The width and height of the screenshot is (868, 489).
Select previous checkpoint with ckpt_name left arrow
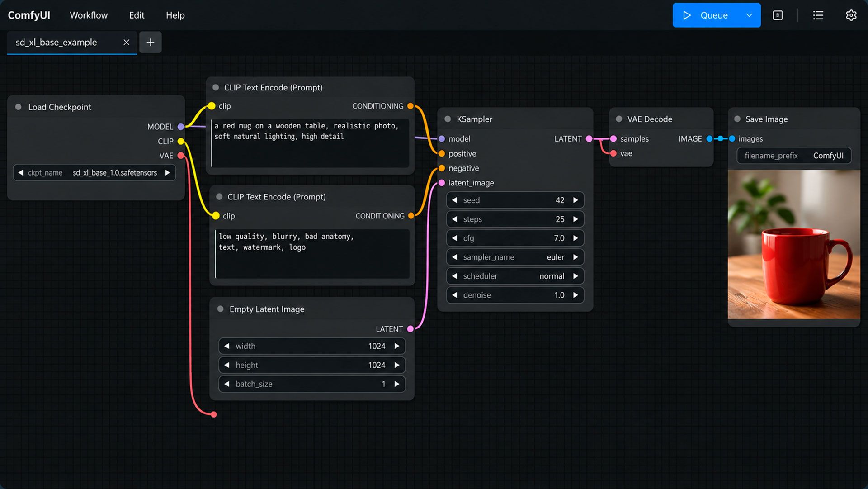[20, 173]
